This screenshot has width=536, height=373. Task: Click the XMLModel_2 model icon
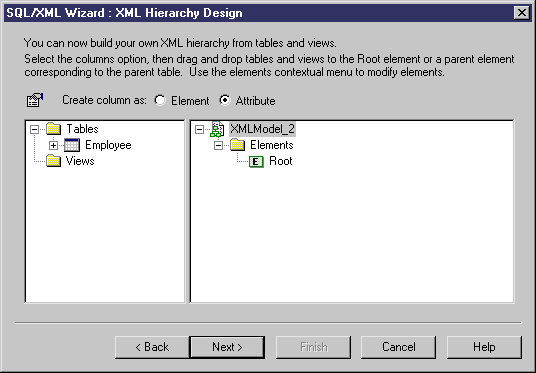217,129
